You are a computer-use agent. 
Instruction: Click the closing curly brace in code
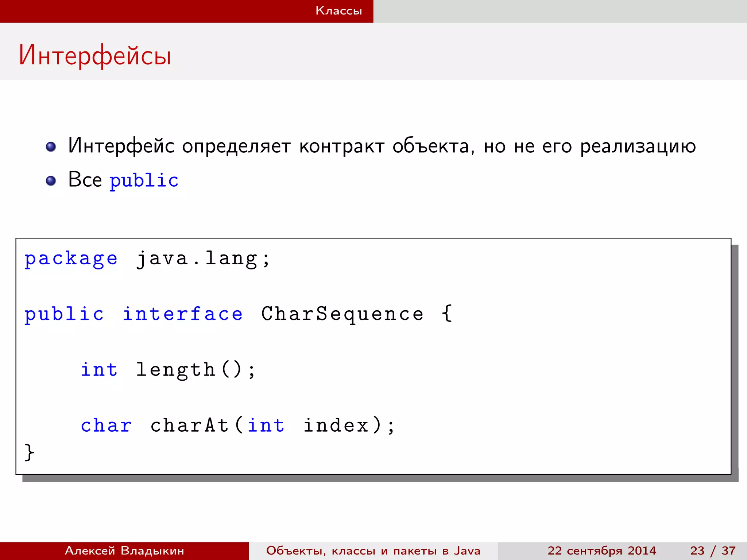[29, 452]
